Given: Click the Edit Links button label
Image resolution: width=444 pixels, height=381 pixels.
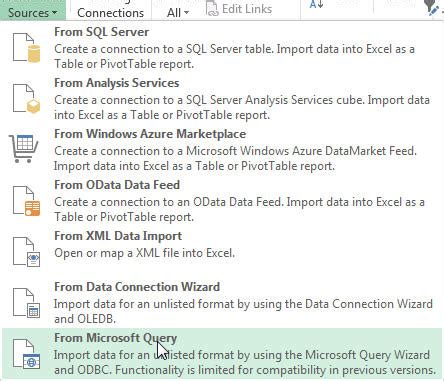Looking at the screenshot, I should tap(247, 9).
